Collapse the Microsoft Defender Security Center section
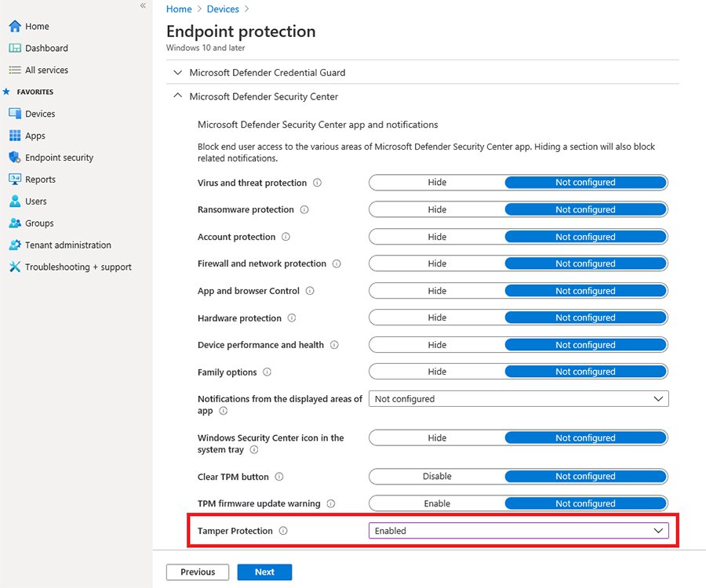Screen dimensions: 706x588 pos(177,96)
